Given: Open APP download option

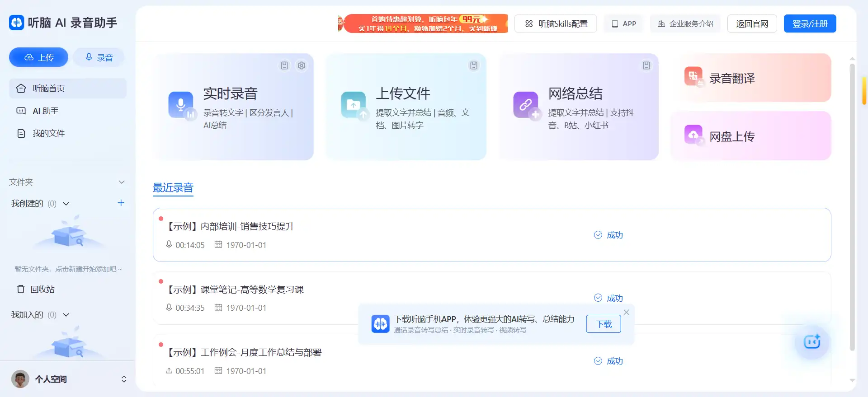Looking at the screenshot, I should (x=623, y=23).
